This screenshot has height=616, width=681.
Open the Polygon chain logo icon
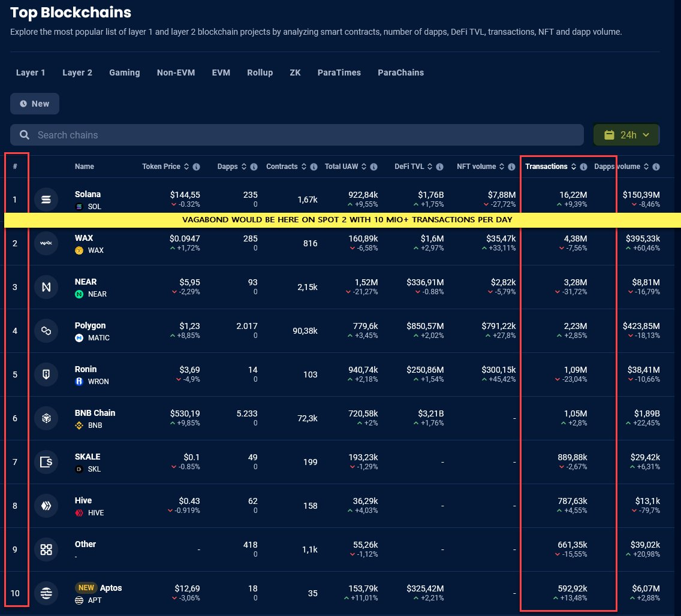pos(46,331)
